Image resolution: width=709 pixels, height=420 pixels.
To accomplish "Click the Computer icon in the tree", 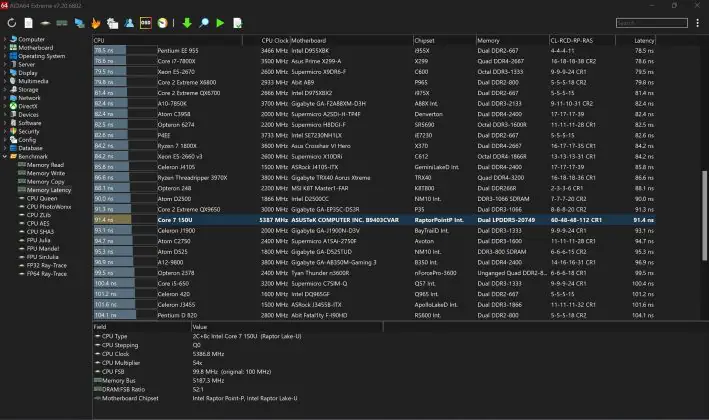I will (14, 39).
